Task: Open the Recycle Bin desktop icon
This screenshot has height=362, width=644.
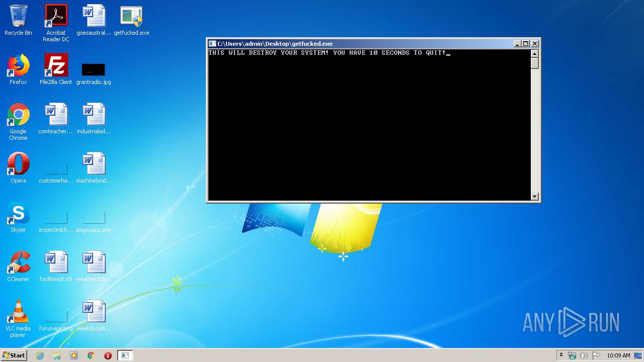Action: point(18,20)
